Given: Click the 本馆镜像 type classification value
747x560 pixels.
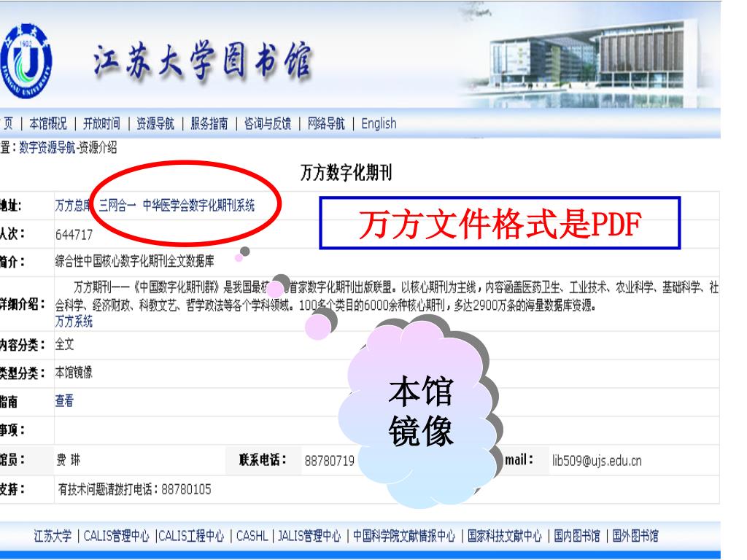Looking at the screenshot, I should click(74, 372).
